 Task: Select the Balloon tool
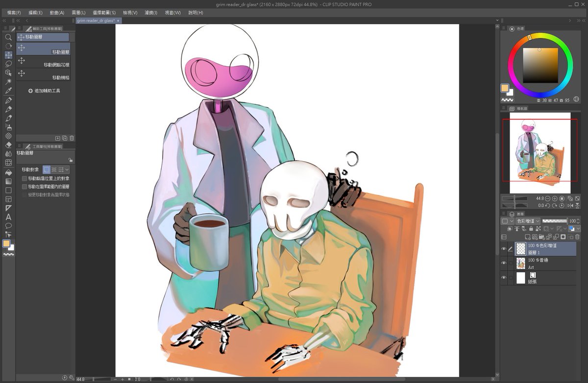pyautogui.click(x=8, y=226)
